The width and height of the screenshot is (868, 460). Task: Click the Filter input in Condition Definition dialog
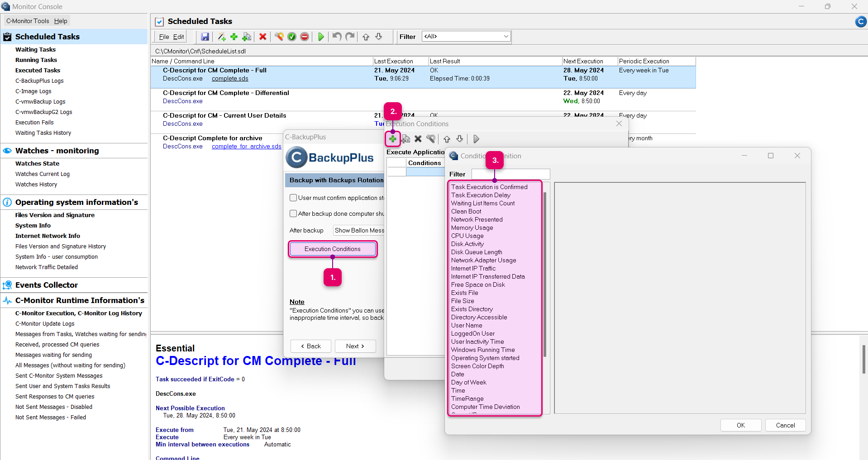[x=511, y=174]
